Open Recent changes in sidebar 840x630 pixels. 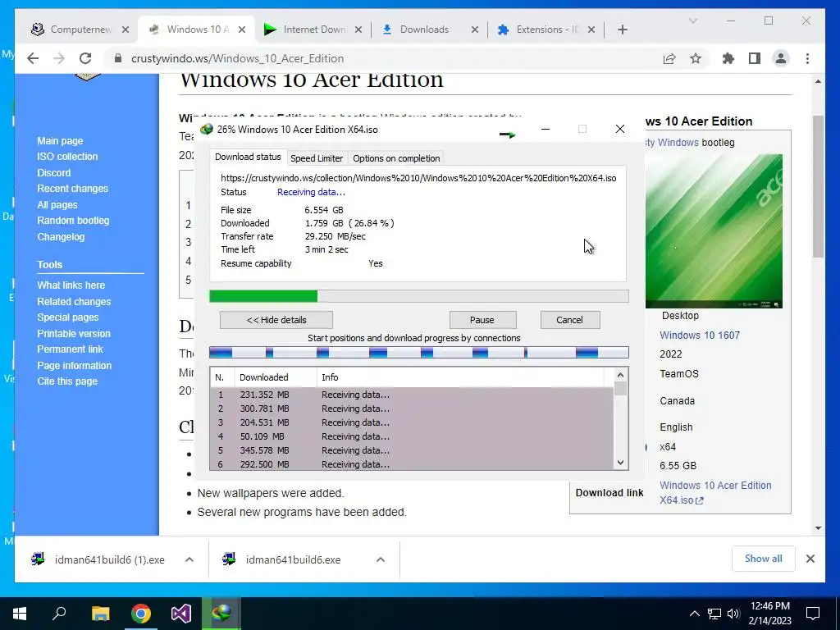click(72, 189)
